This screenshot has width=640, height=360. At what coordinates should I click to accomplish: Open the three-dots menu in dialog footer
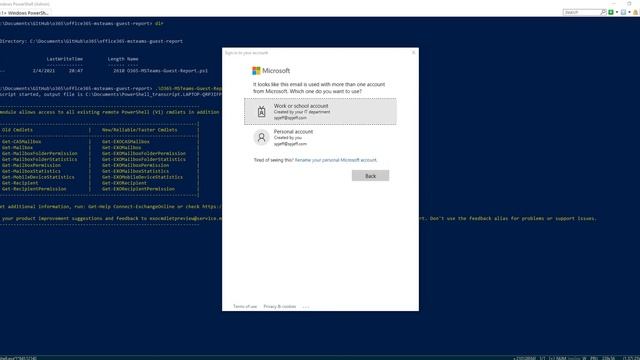click(306, 307)
